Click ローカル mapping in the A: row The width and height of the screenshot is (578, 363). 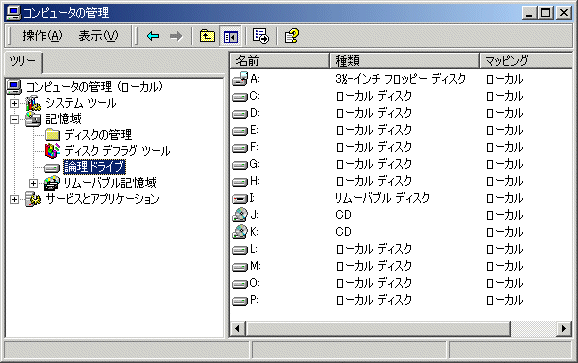(505, 79)
